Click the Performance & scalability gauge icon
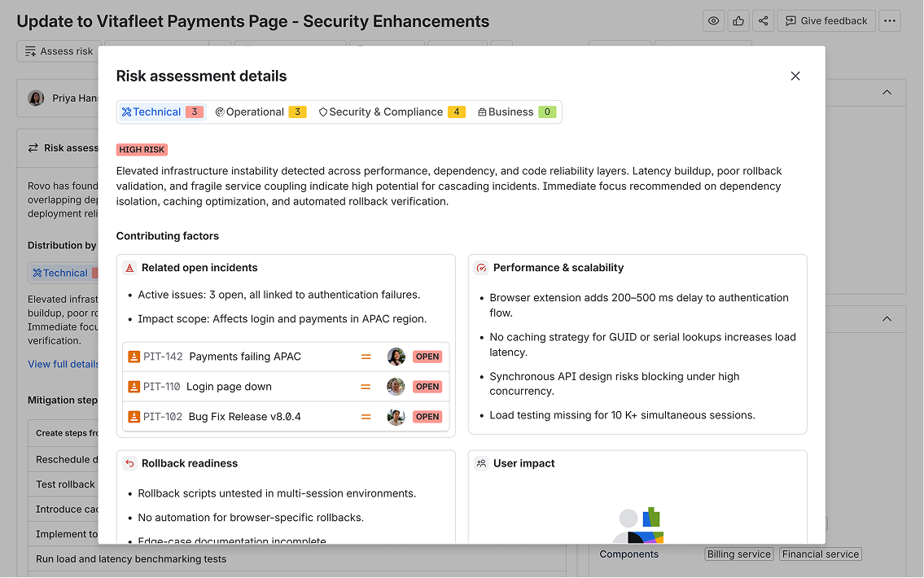The image size is (924, 578). point(481,268)
